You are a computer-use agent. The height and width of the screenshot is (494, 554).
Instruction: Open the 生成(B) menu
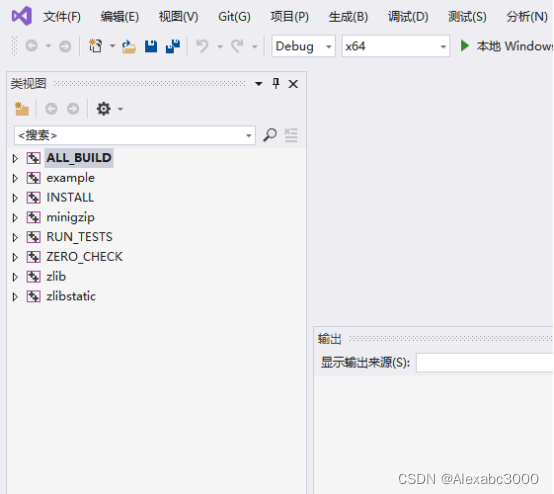[x=348, y=17]
